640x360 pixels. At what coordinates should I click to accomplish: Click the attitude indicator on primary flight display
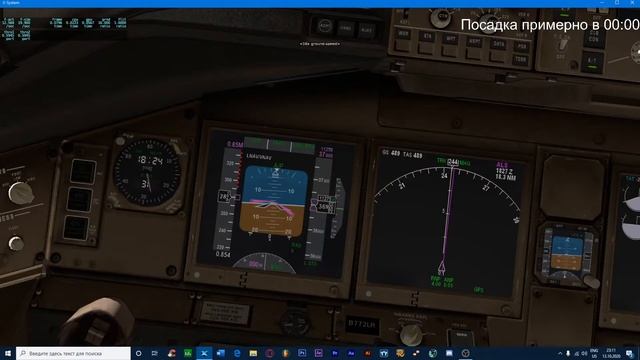coord(273,201)
